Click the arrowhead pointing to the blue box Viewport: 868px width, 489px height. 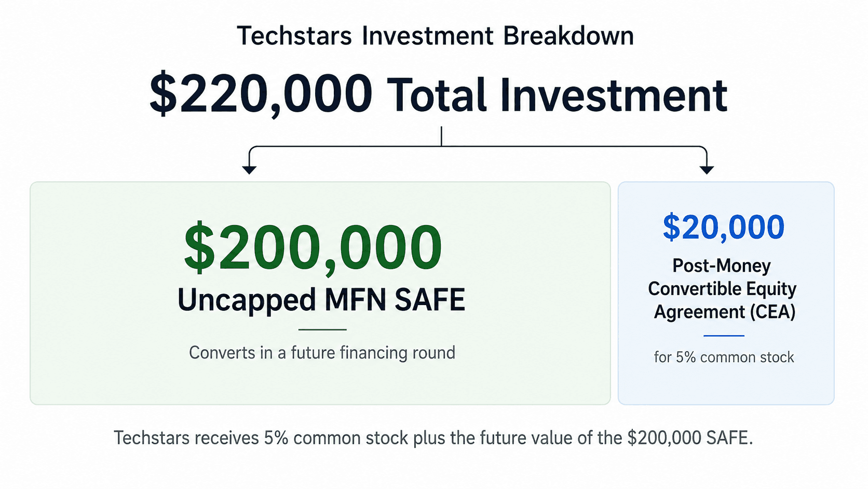[x=707, y=170]
